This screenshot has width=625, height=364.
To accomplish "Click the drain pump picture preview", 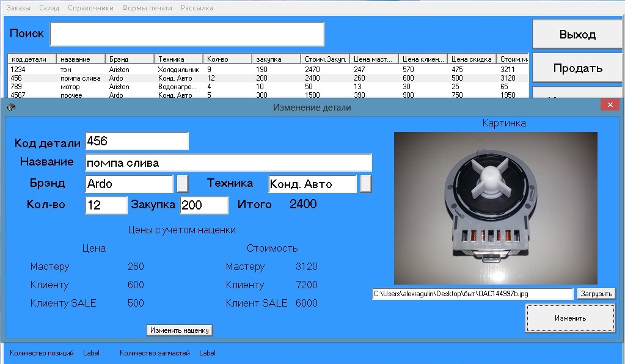I will point(495,208).
